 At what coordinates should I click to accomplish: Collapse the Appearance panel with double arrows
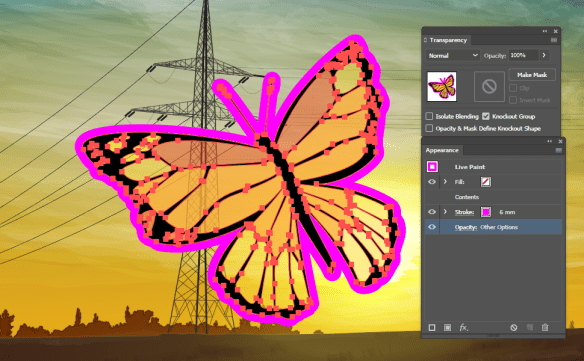pyautogui.click(x=550, y=141)
